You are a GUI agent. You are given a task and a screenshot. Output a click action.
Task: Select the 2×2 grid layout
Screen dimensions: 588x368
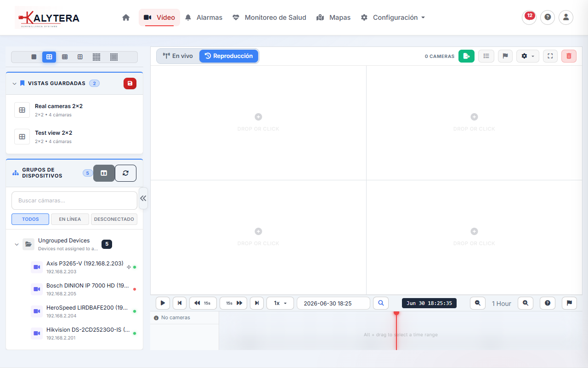pyautogui.click(x=49, y=57)
